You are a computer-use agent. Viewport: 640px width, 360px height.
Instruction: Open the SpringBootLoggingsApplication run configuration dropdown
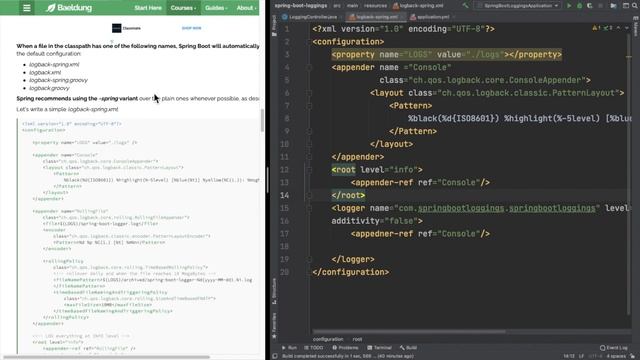tap(517, 6)
